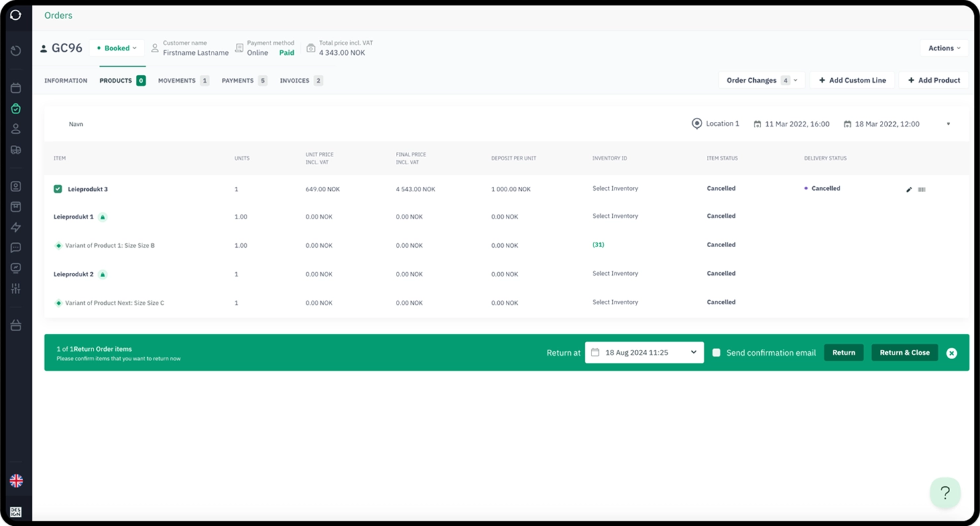Open the customers person icon in sidebar
The width and height of the screenshot is (980, 526).
pos(16,129)
